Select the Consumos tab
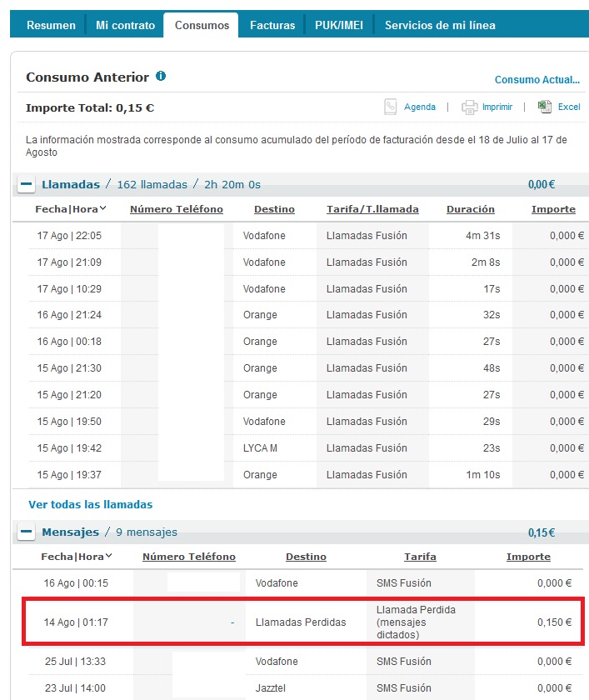Screen dimensions: 589x700 pos(202,25)
